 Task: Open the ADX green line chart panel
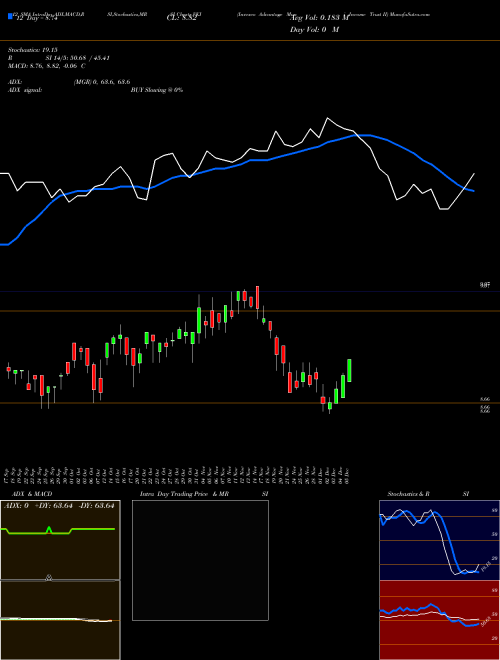60,540
